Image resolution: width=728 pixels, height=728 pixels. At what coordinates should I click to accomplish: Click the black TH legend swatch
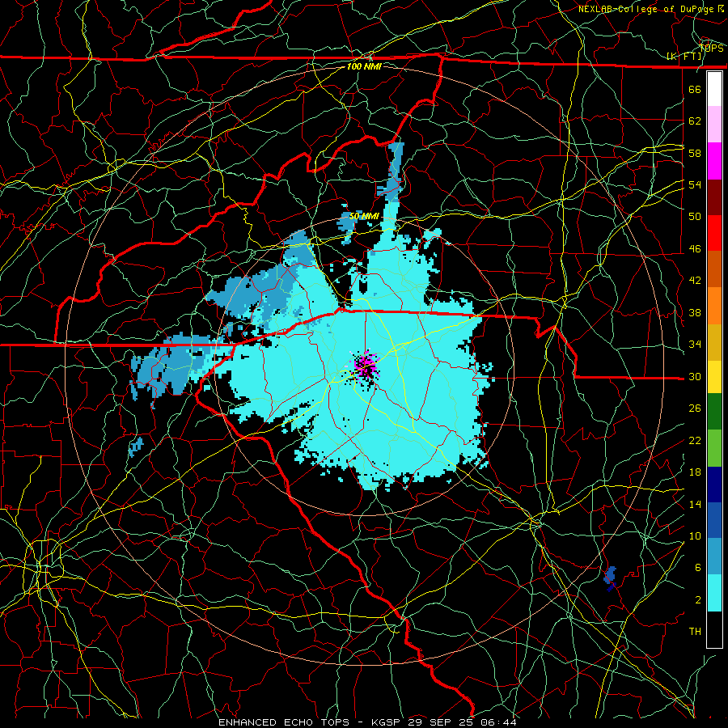click(x=714, y=629)
